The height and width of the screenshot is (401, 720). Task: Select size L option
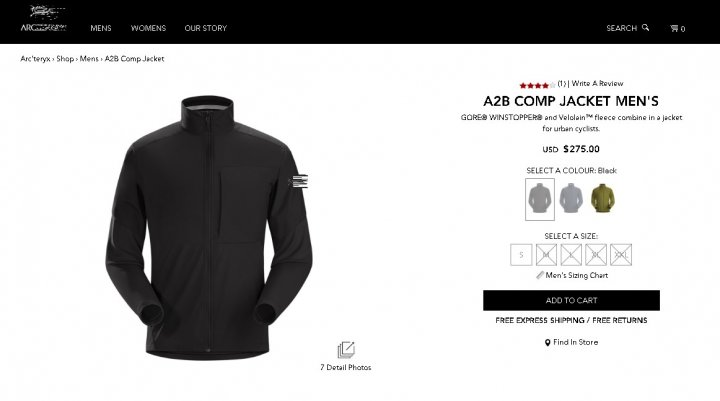(x=571, y=254)
